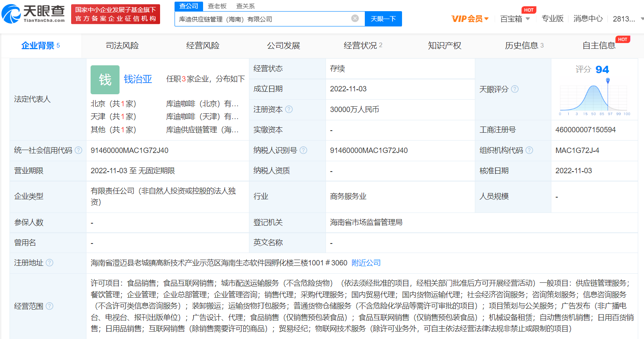644x339 pixels.
Task: Click help icon beside 组织机构代码
Action: point(529,150)
